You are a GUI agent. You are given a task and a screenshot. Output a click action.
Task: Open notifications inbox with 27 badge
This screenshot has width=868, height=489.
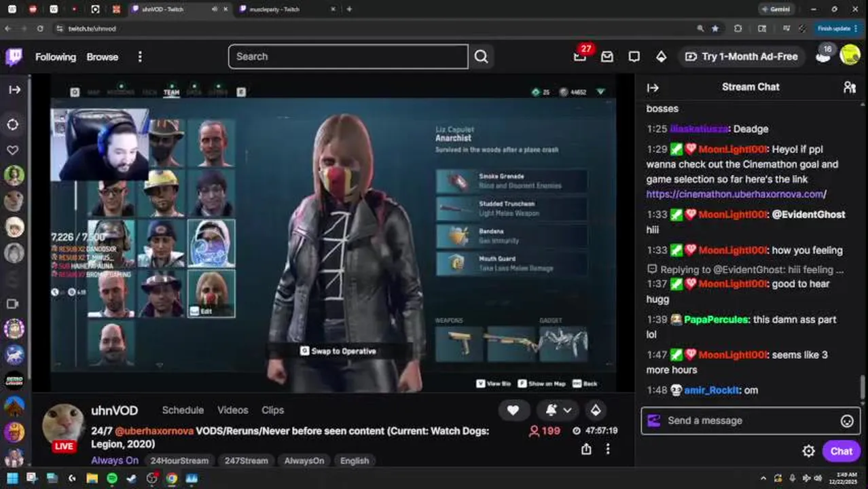coord(580,56)
